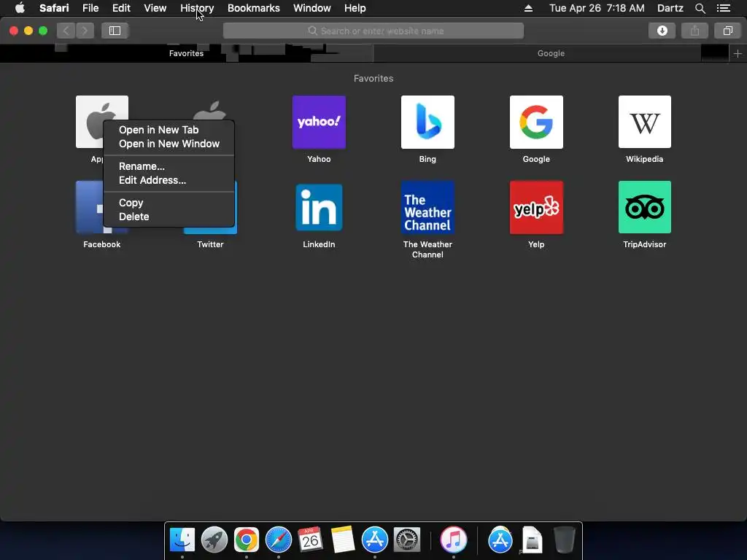
Task: Open the document file icon in Dock
Action: coord(532,540)
